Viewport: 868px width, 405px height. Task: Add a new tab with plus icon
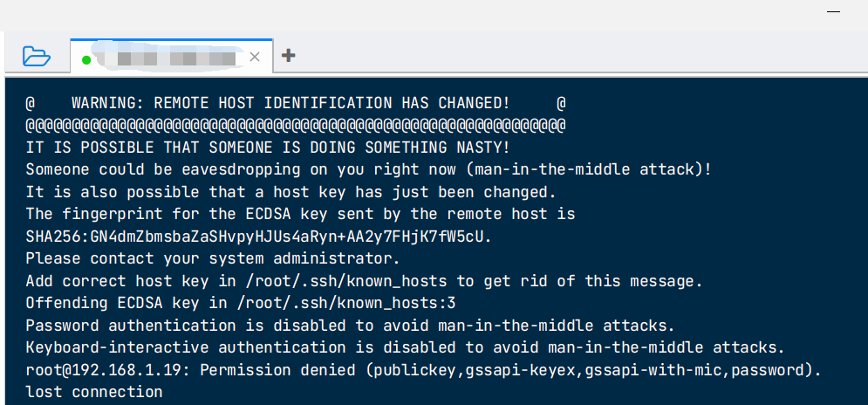coord(288,55)
